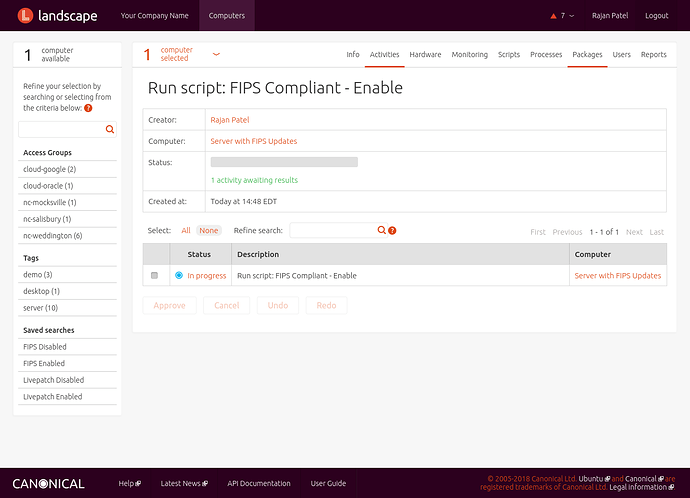Switch to the Packages tab
The image size is (690, 498).
tap(587, 55)
